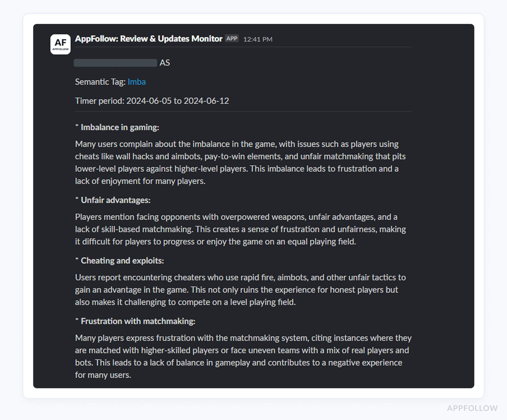Open the 12:41 PM message timestamp

258,39
